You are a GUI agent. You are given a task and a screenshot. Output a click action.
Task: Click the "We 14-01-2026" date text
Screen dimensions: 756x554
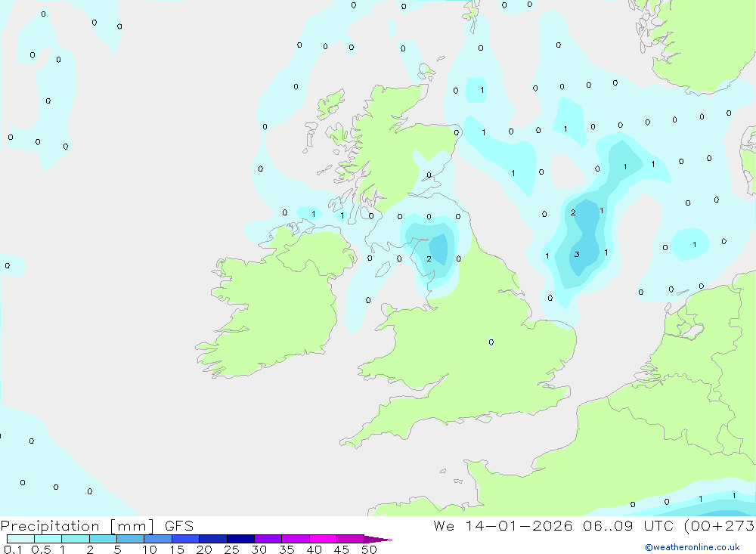tap(503, 525)
